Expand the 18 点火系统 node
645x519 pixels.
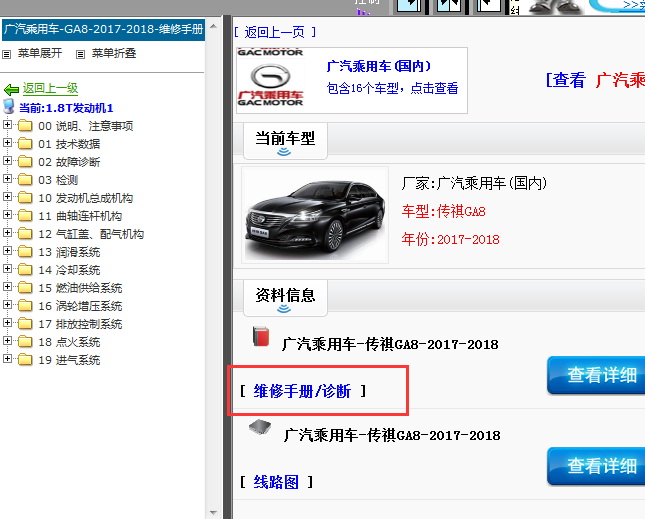point(7,341)
